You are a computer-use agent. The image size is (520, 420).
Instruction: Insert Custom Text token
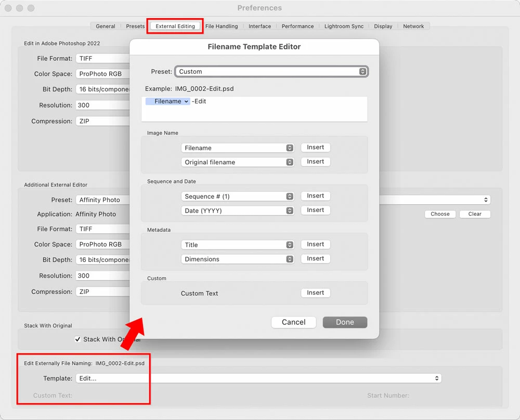click(x=316, y=292)
